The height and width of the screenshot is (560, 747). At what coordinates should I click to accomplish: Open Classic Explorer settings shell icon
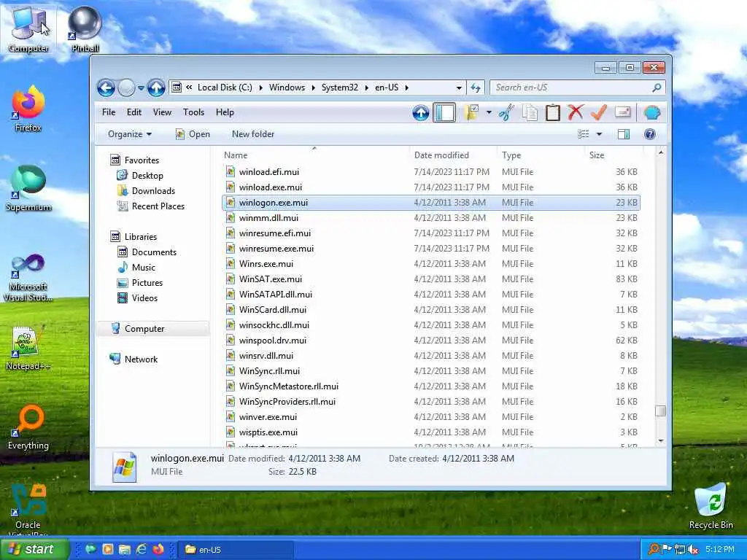(651, 113)
